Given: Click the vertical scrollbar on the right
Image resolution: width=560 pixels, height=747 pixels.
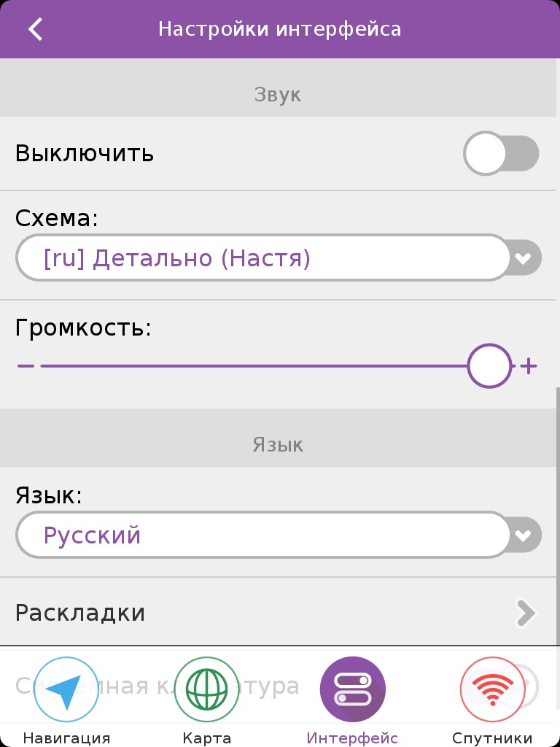Looking at the screenshot, I should 558,511.
